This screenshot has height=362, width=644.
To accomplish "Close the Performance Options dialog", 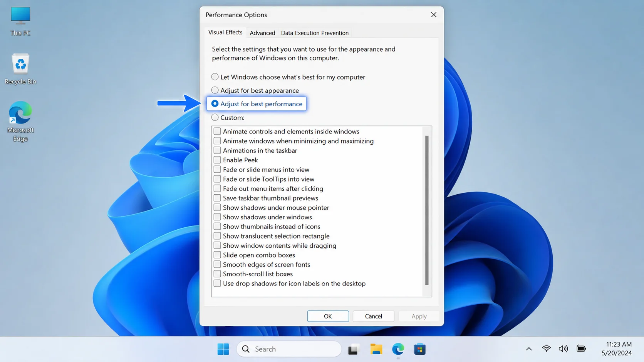I will 434,15.
